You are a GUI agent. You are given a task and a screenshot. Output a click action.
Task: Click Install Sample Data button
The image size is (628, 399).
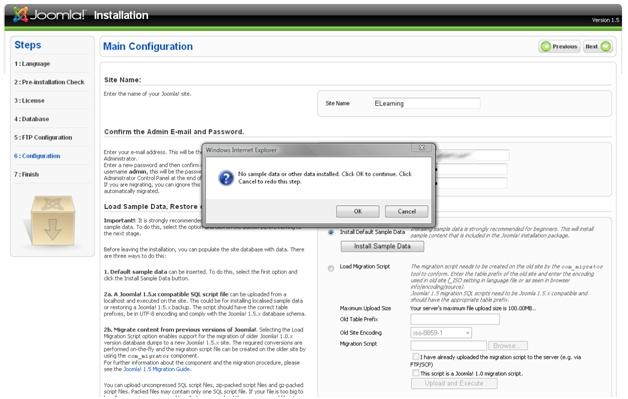[x=382, y=246]
